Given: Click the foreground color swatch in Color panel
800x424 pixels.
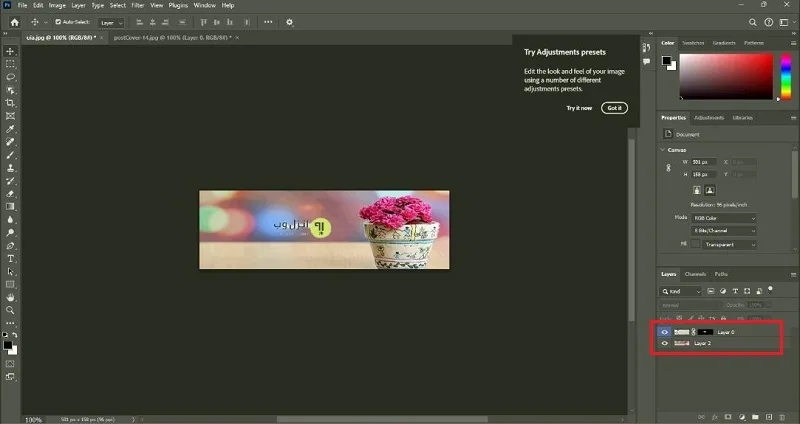Looking at the screenshot, I should pyautogui.click(x=666, y=61).
